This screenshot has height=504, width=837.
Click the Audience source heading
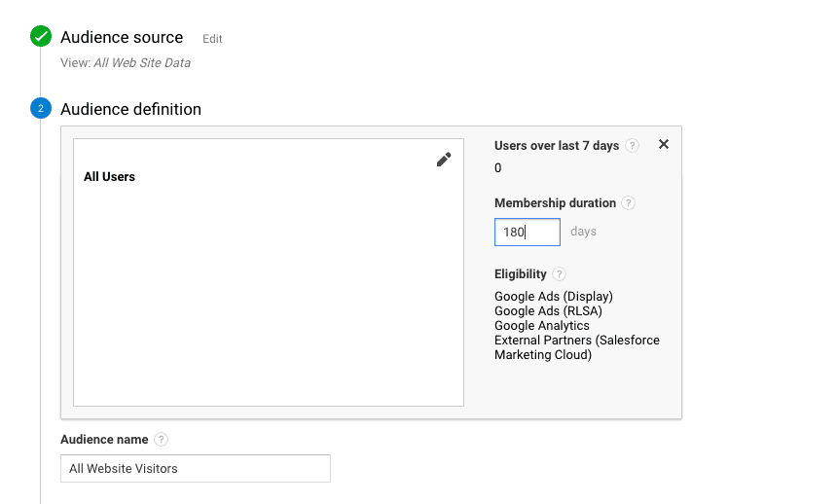click(x=122, y=37)
